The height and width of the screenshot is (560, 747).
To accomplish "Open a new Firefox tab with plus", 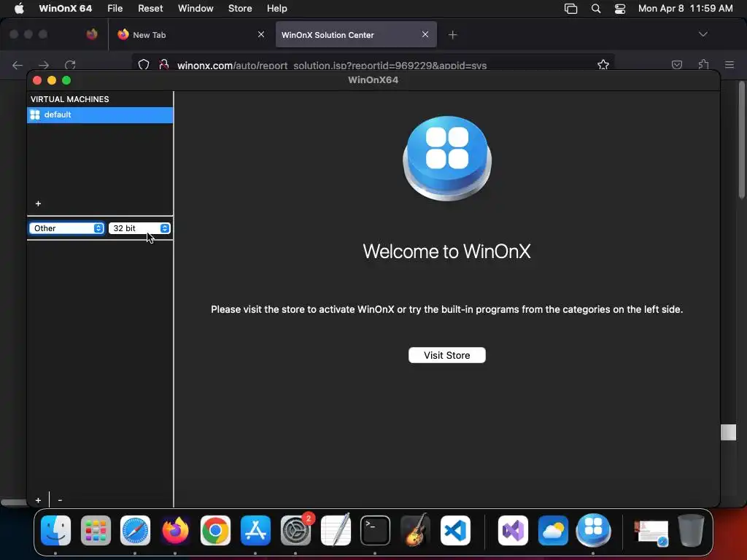I will (x=452, y=35).
